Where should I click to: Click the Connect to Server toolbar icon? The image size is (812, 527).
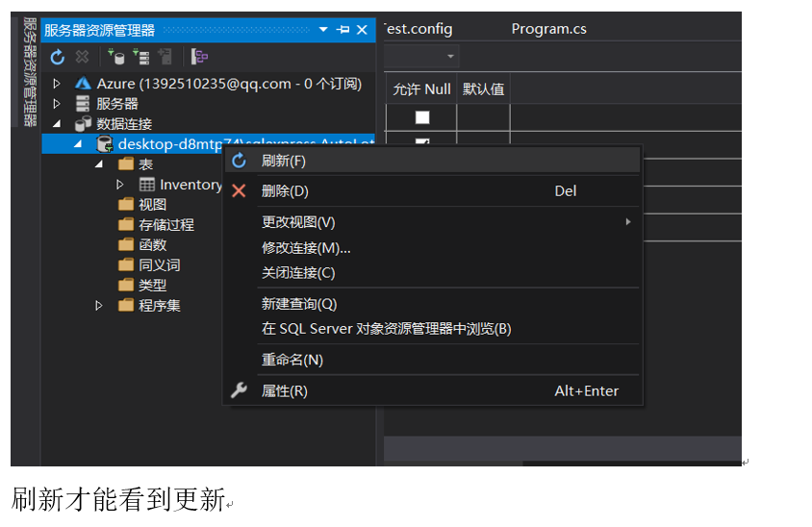click(x=140, y=57)
